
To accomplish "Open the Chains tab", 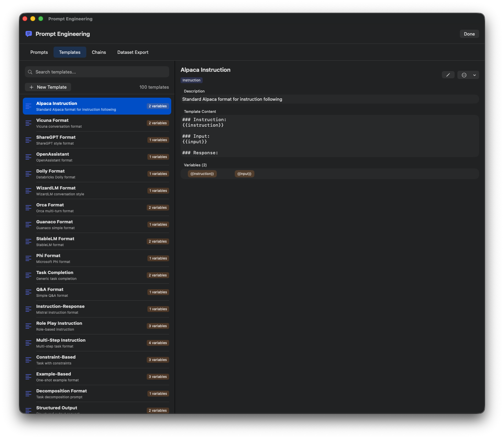I will (x=99, y=52).
